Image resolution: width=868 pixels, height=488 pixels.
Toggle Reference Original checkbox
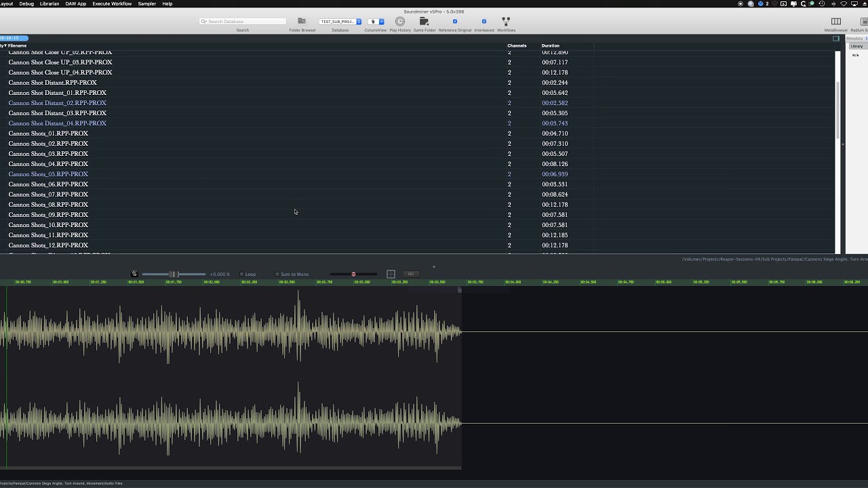[x=455, y=21]
